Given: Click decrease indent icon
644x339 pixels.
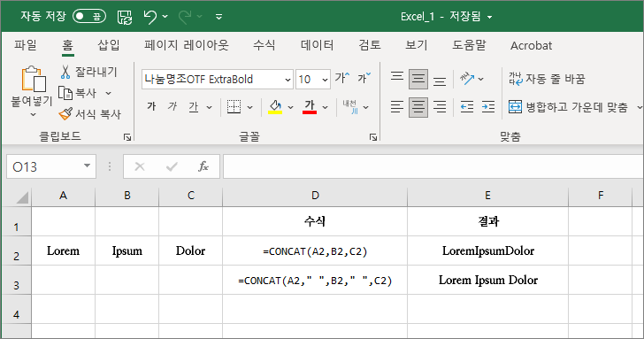Looking at the screenshot, I should [466, 107].
